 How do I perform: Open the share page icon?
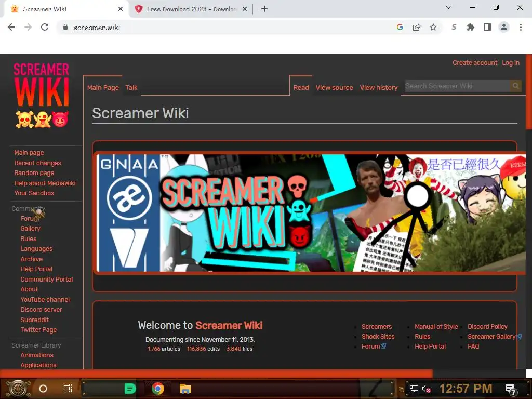pyautogui.click(x=417, y=27)
